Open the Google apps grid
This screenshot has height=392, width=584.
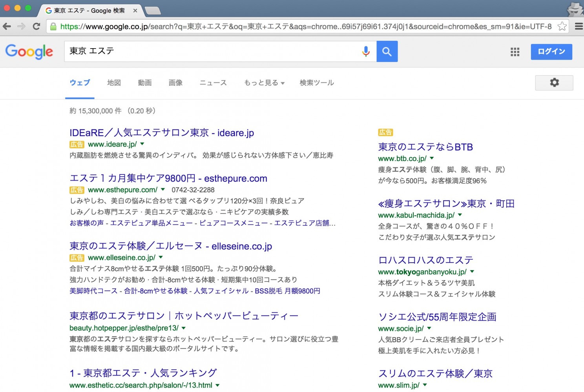click(515, 52)
